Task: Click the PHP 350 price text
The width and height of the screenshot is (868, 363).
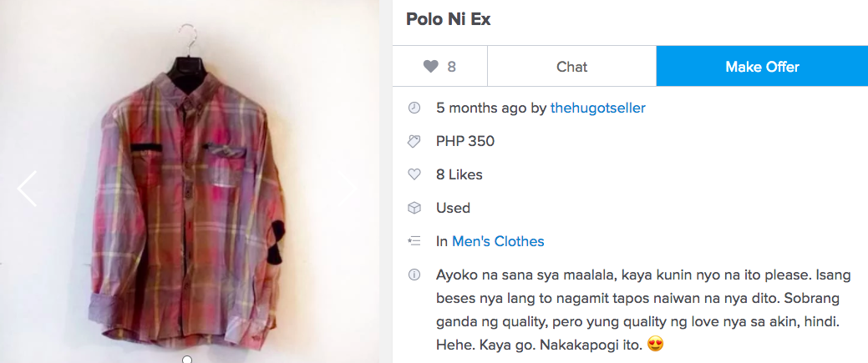Action: tap(465, 141)
